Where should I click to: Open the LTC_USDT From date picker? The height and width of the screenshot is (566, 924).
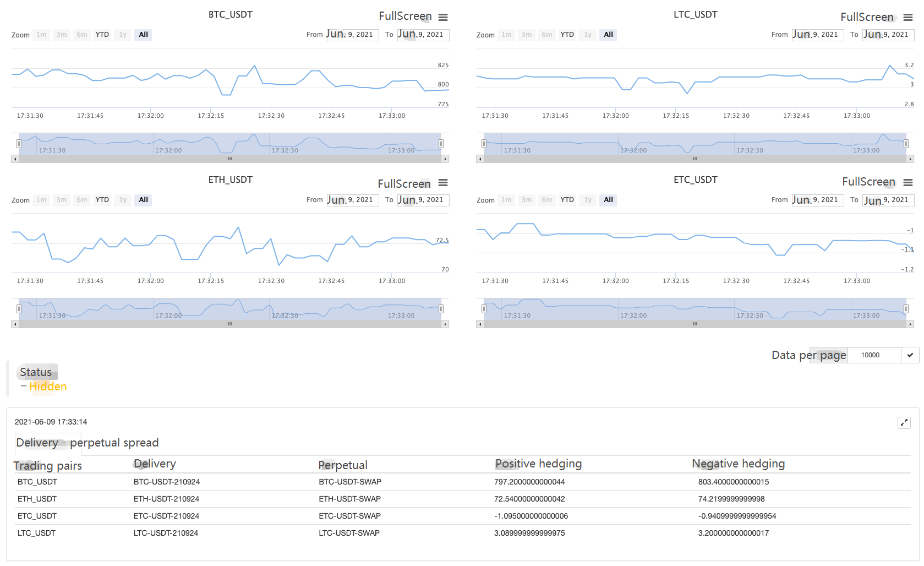tap(817, 35)
